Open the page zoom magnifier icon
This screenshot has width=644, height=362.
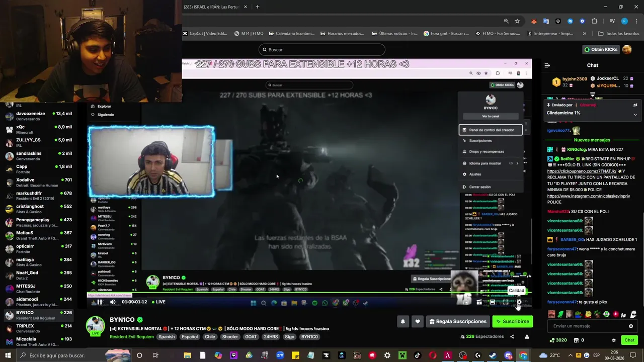(506, 21)
